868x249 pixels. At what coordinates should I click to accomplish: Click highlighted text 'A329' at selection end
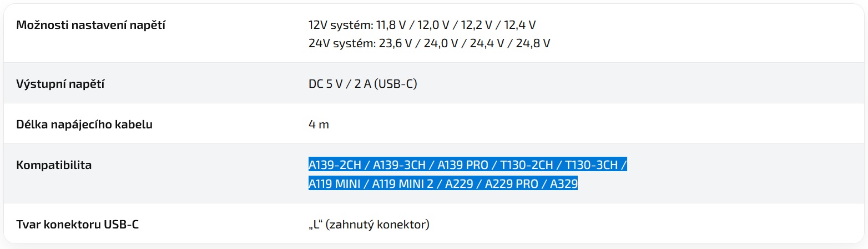coord(564,184)
